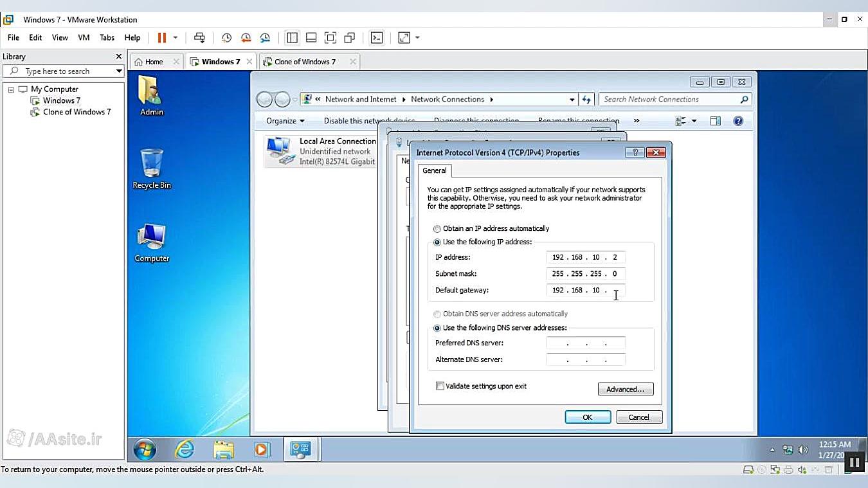Take a snapshot of this virtual machine
The height and width of the screenshot is (488, 868).
point(226,38)
